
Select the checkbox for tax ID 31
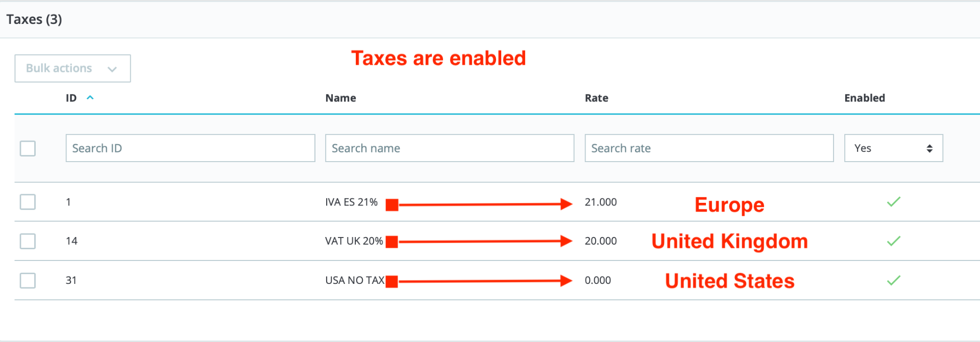pos(28,280)
